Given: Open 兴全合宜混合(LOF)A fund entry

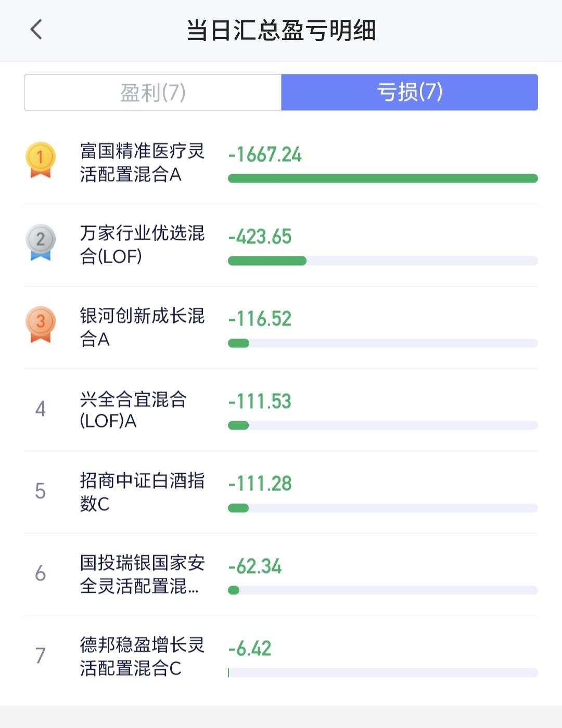Looking at the screenshot, I should point(133,410).
